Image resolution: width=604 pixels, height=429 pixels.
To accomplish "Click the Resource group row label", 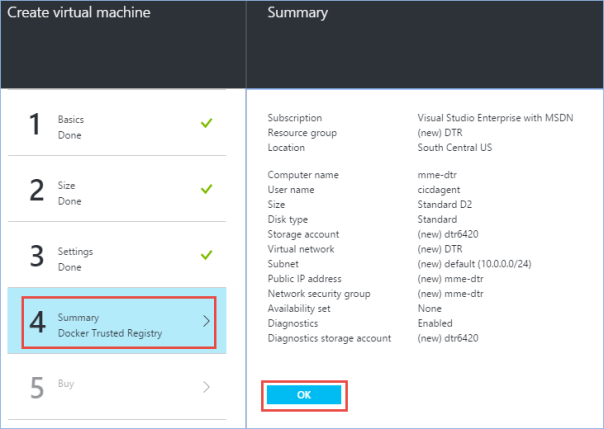I will 302,132.
